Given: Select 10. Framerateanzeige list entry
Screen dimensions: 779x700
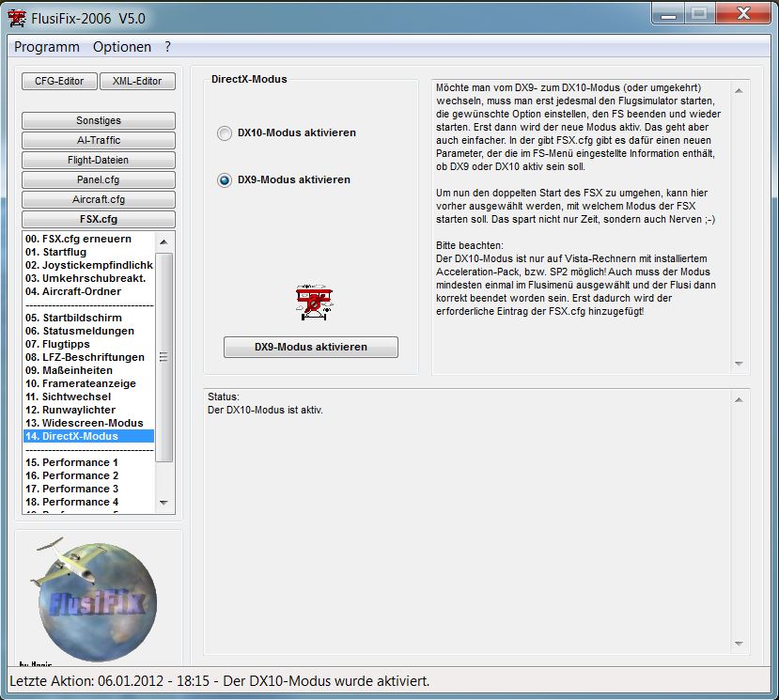Looking at the screenshot, I should click(x=89, y=383).
